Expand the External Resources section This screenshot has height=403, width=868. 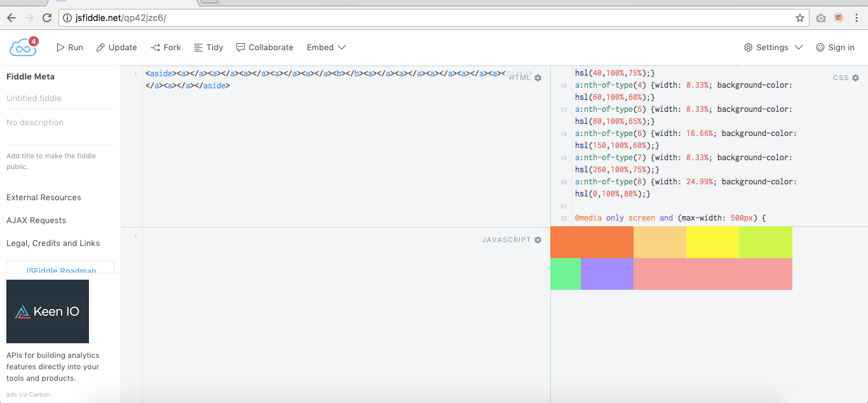click(x=43, y=197)
